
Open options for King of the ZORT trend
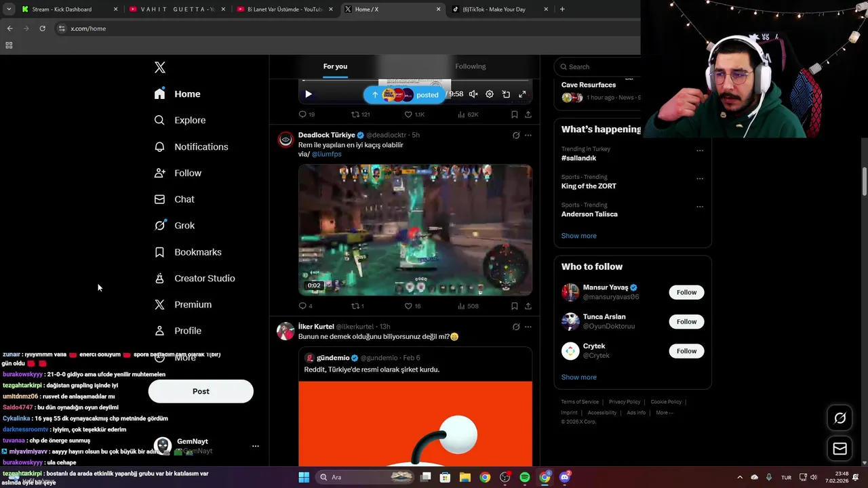pyautogui.click(x=700, y=178)
